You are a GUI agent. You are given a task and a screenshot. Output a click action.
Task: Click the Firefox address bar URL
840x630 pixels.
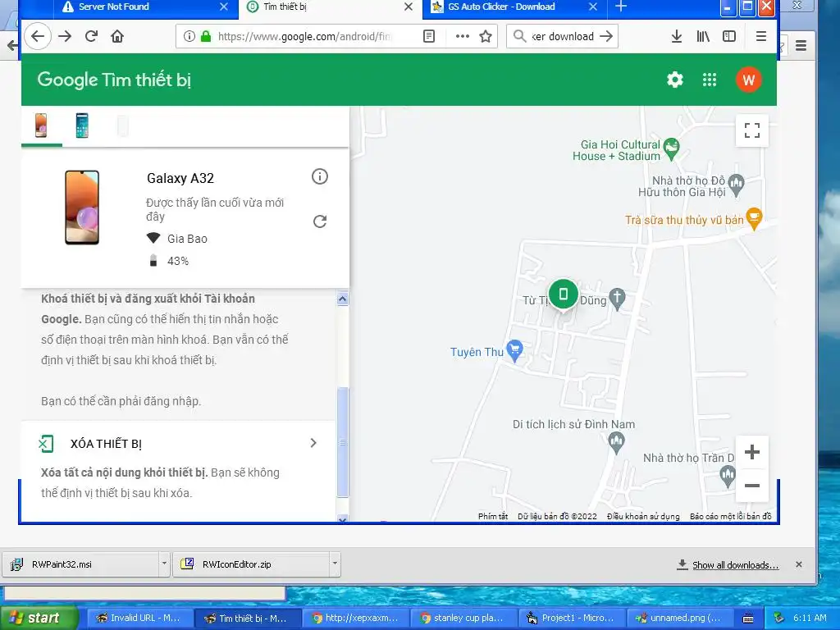pos(304,36)
